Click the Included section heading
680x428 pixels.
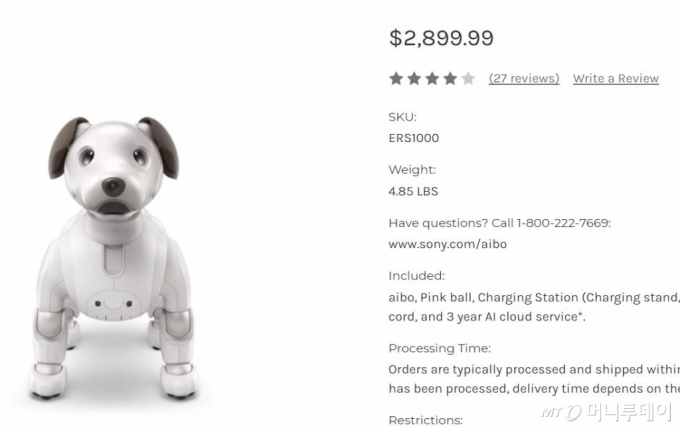tap(416, 276)
